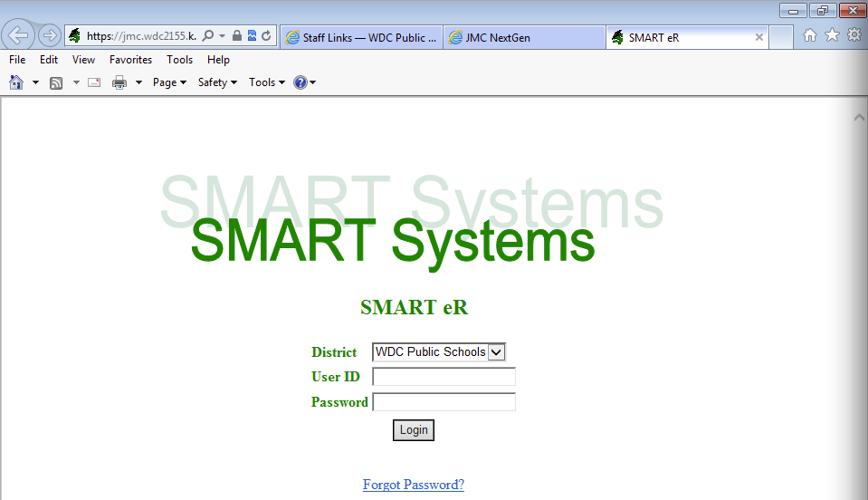Switch to Staff Links — WDC Public tab
Screen dimensions: 868x500
pos(361,38)
